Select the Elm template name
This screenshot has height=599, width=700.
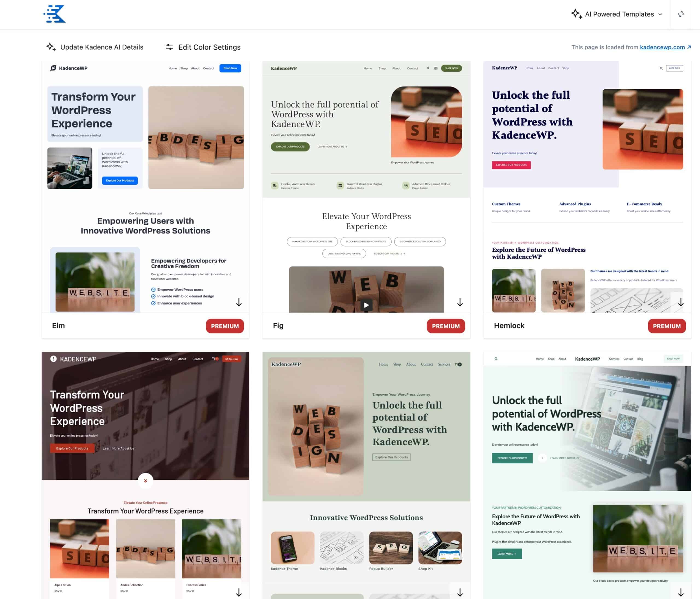59,326
